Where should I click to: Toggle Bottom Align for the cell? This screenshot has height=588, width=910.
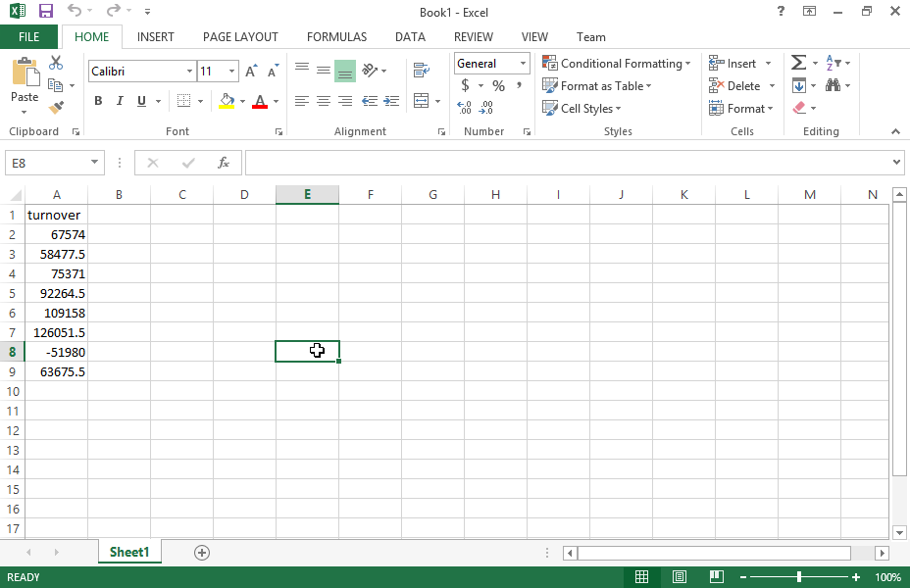(x=344, y=71)
